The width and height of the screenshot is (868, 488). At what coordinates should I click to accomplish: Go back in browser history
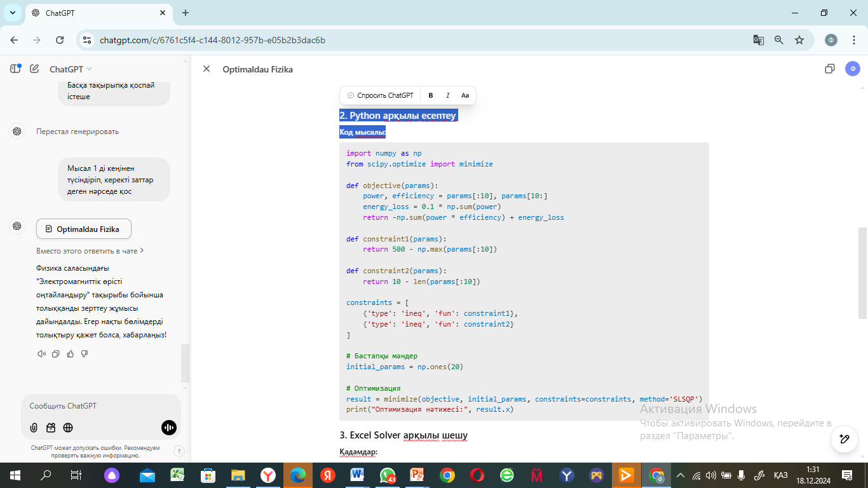coord(14,39)
